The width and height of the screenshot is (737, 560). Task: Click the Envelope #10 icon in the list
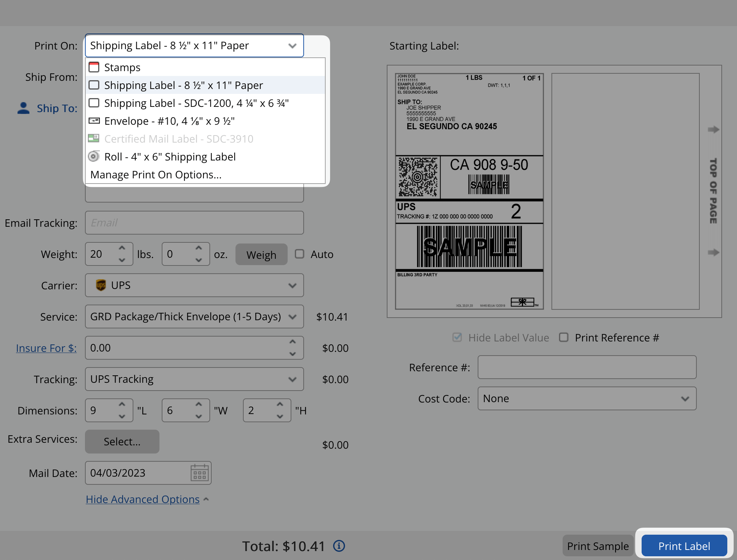coord(94,121)
